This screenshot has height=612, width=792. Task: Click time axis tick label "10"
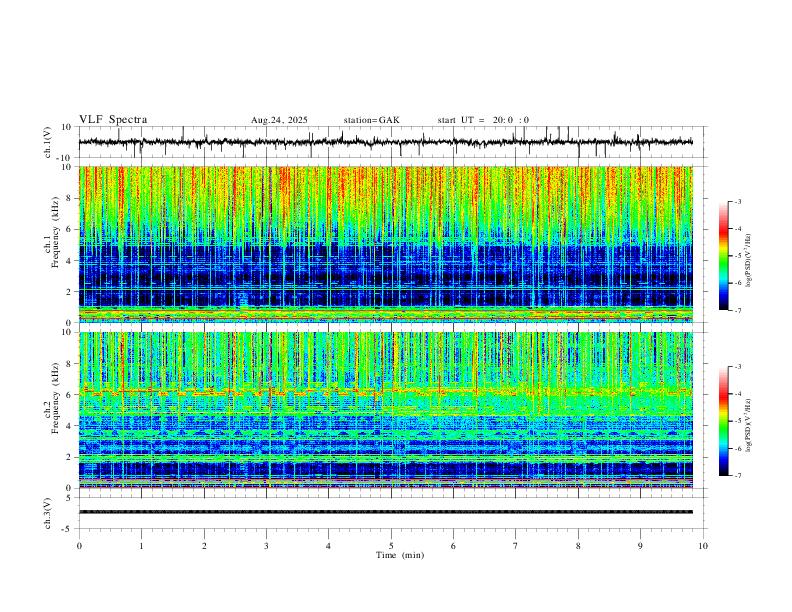(703, 546)
